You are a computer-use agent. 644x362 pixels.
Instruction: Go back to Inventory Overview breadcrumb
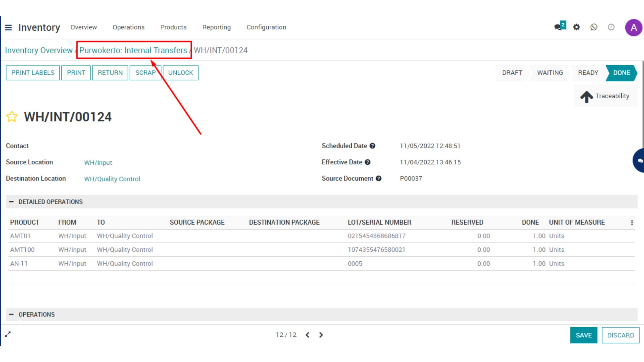click(39, 50)
